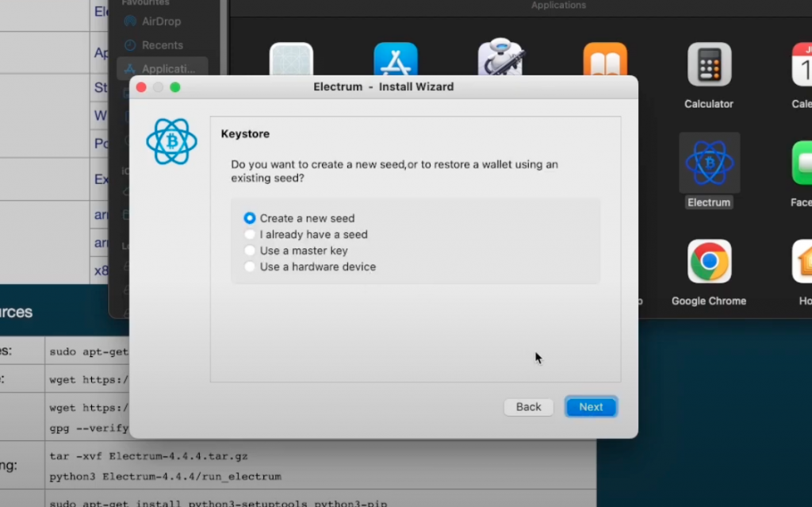Select Applications in the Finder sidebar

162,68
